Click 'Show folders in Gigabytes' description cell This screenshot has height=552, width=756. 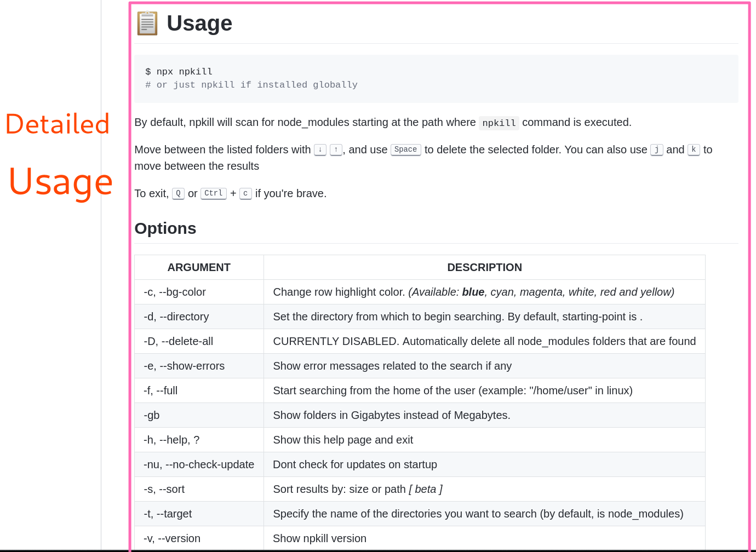[x=485, y=415]
